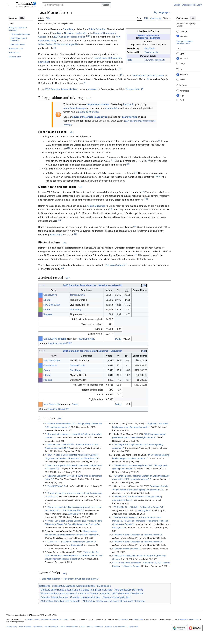Switch to the Talk tab
Image resolution: width=209 pixels, height=644 pixels.
click(x=48, y=18)
